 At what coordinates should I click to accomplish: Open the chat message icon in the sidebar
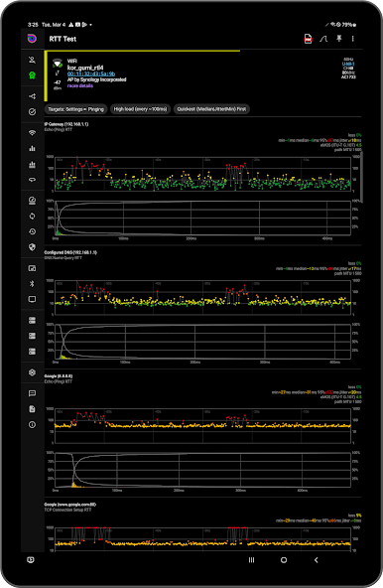[32, 393]
